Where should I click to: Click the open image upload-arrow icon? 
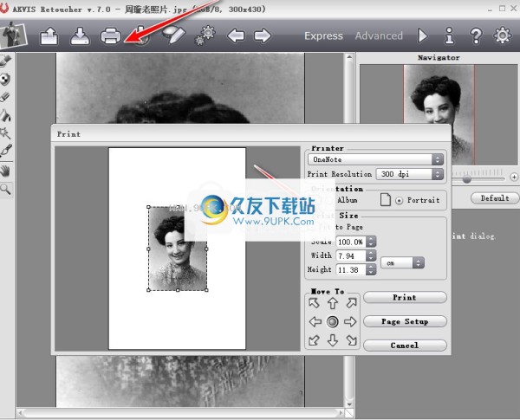[49, 36]
